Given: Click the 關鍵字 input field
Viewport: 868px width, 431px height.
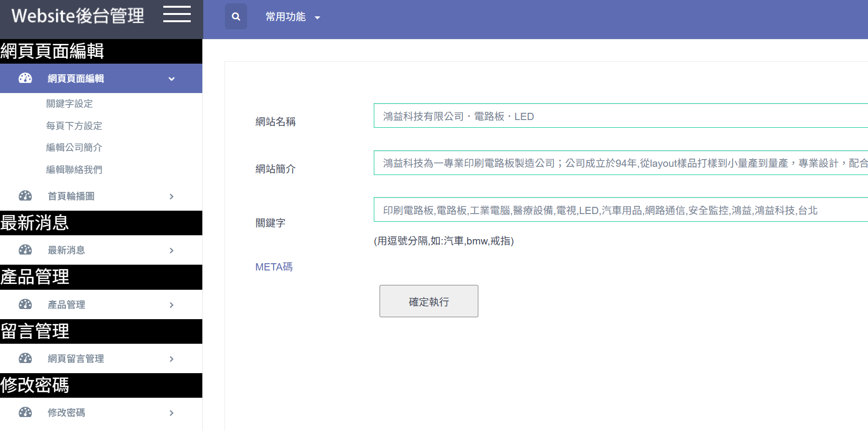Looking at the screenshot, I should [x=621, y=210].
